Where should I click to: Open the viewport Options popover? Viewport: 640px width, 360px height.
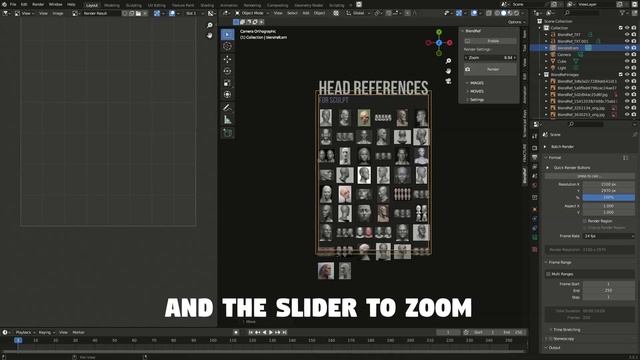[x=516, y=22]
